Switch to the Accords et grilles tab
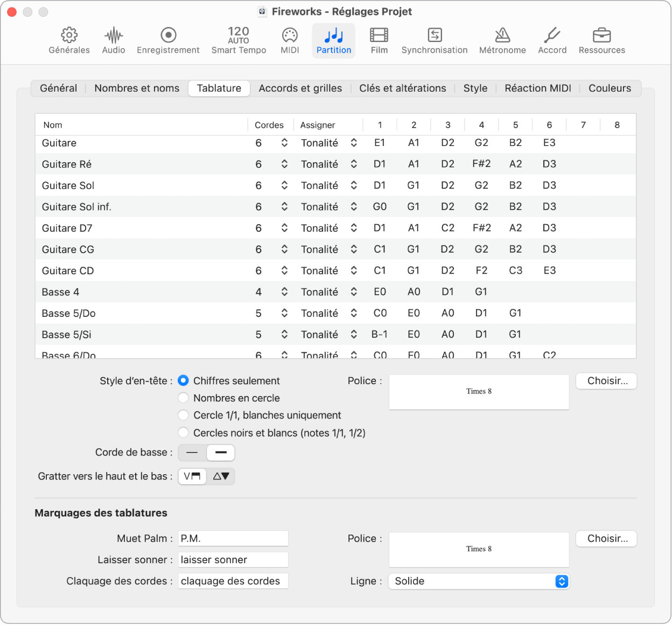 pyautogui.click(x=300, y=88)
